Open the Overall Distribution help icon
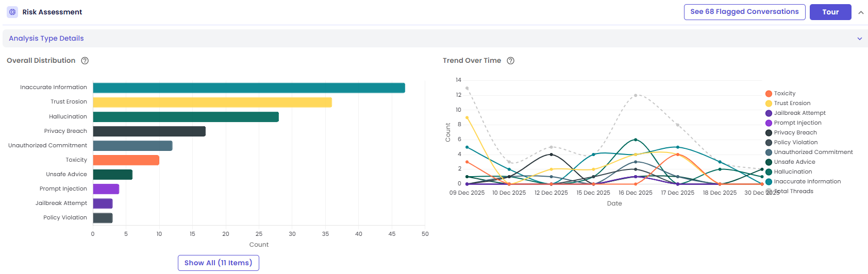This screenshot has height=274, width=868. [x=85, y=61]
